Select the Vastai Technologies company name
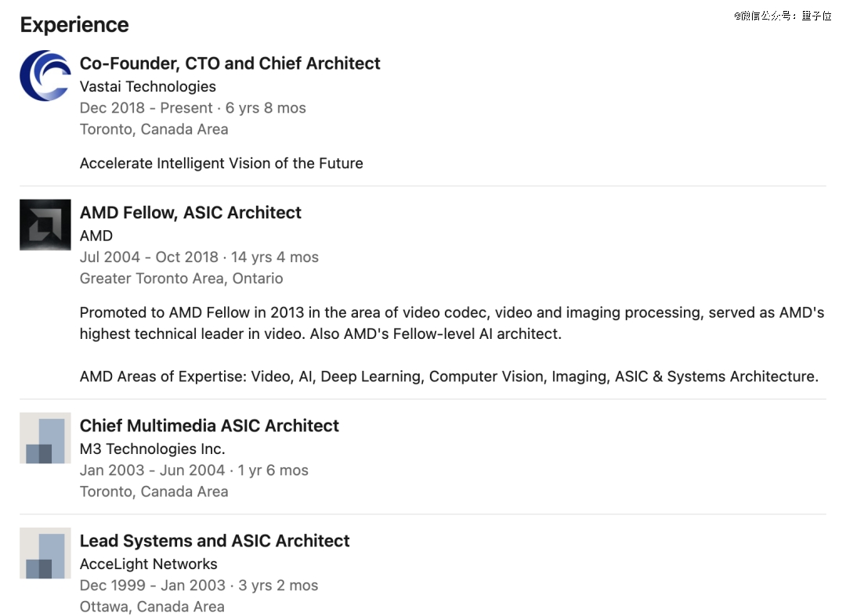Image resolution: width=846 pixels, height=616 pixels. (x=148, y=86)
